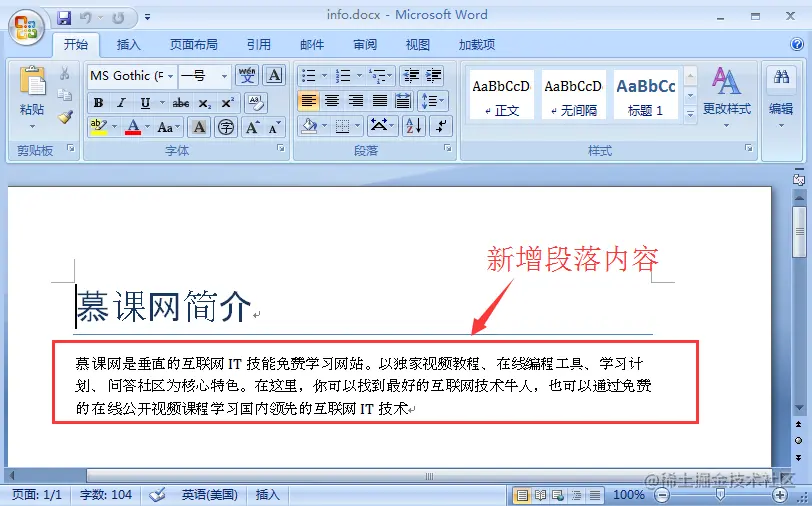This screenshot has width=812, height=506.
Task: Open the font color dropdown arrow
Action: [148, 127]
